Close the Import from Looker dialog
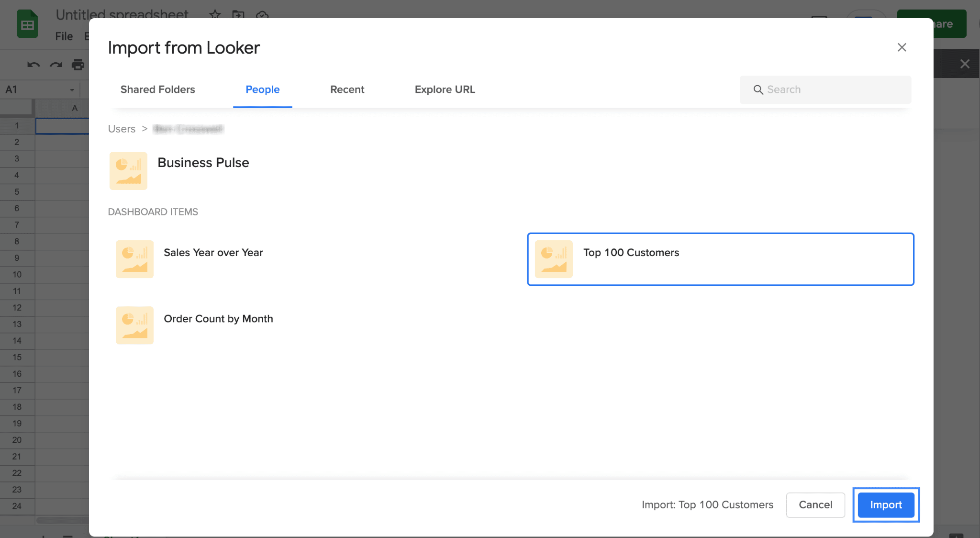Viewport: 980px width, 538px height. click(x=902, y=47)
